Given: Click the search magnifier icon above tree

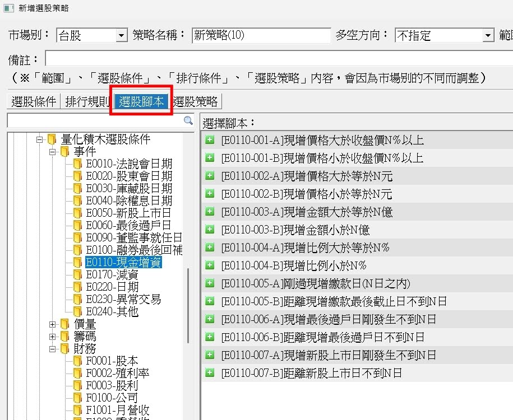Looking at the screenshot, I should 188,120.
